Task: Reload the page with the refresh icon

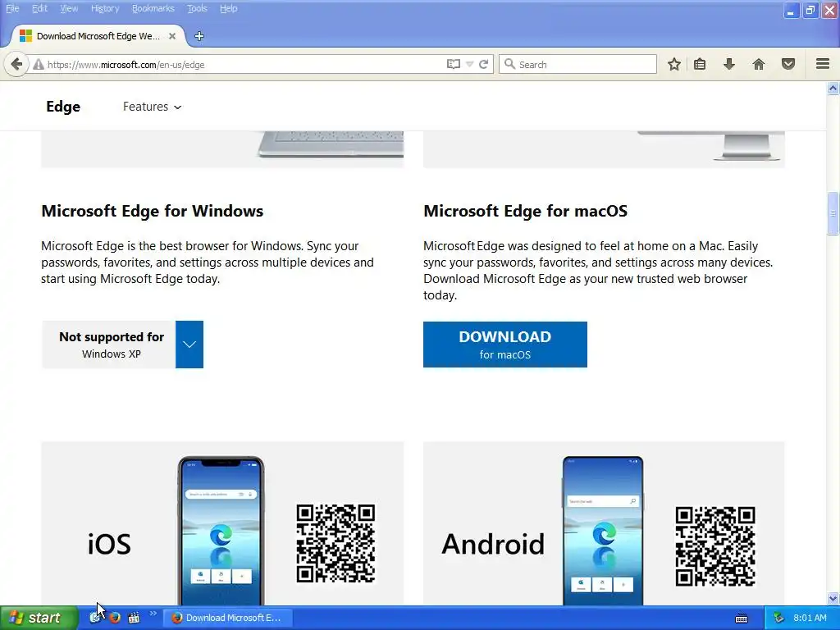Action: pyautogui.click(x=484, y=64)
